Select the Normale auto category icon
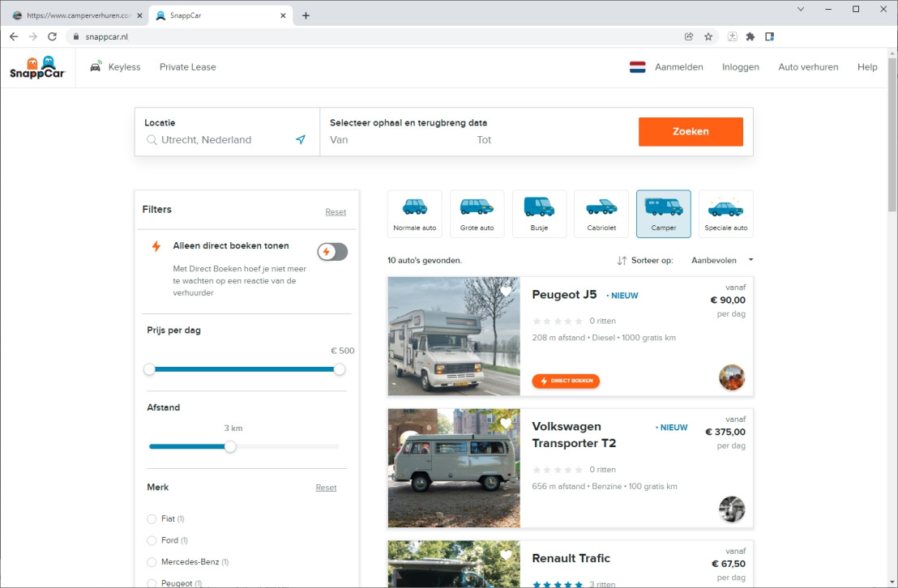This screenshot has width=898, height=588. click(414, 213)
